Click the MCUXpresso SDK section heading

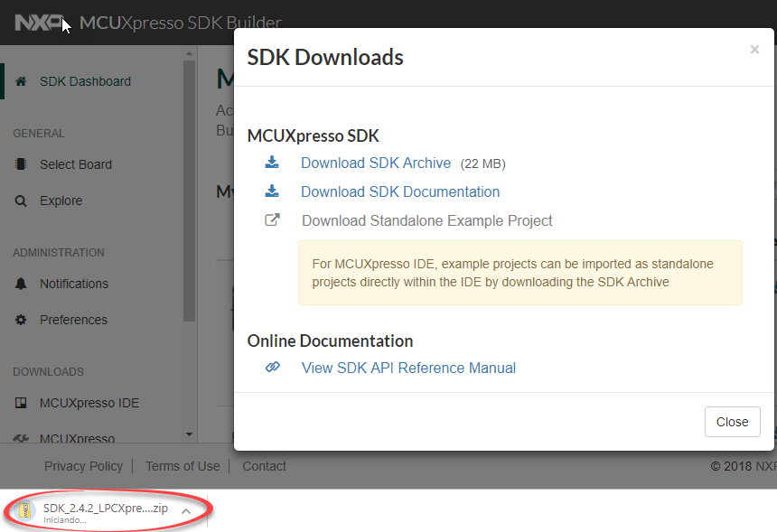tap(314, 135)
